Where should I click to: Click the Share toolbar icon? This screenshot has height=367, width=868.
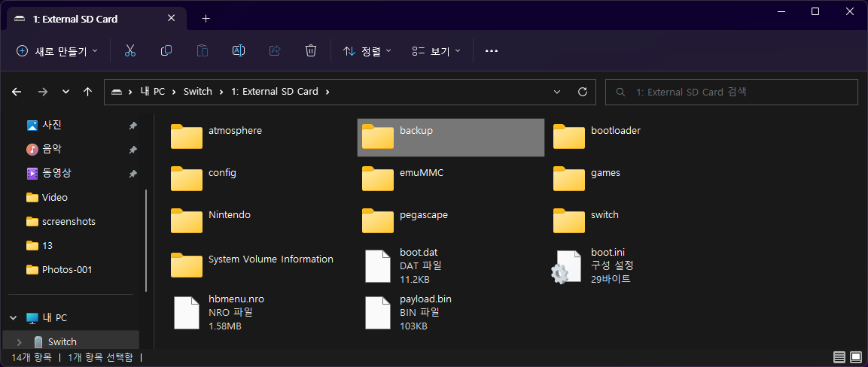(x=275, y=51)
